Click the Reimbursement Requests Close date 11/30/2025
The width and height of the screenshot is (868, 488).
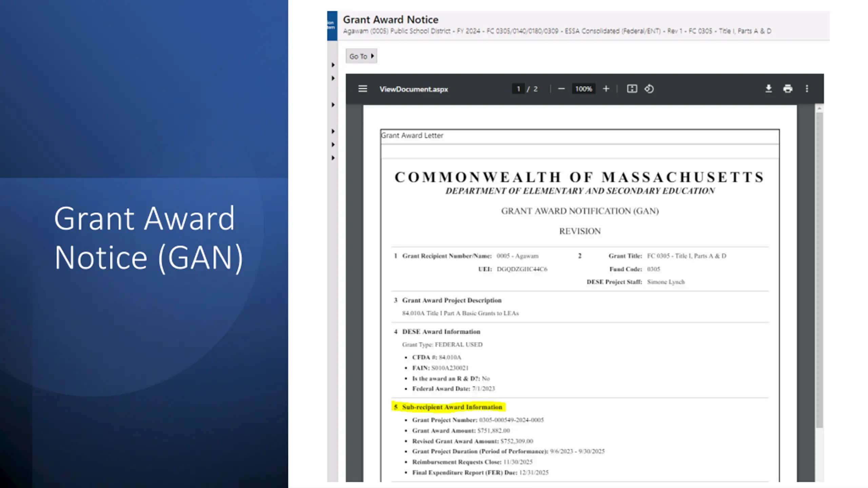[518, 462]
